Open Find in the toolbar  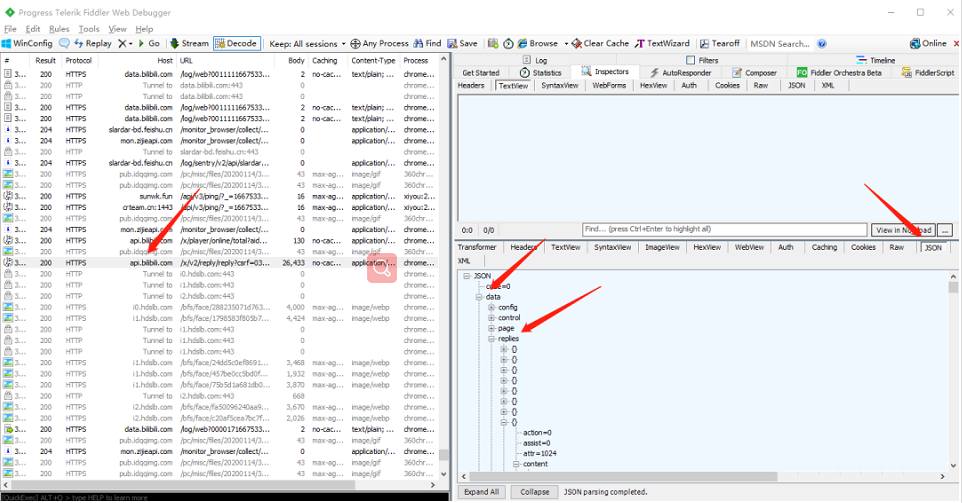tap(428, 44)
